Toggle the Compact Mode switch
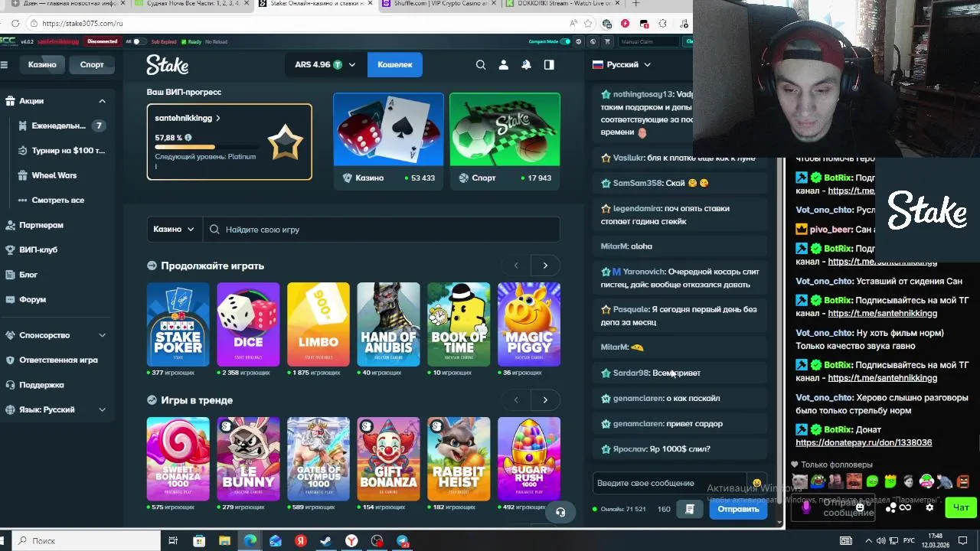This screenshot has height=551, width=980. 565,41
